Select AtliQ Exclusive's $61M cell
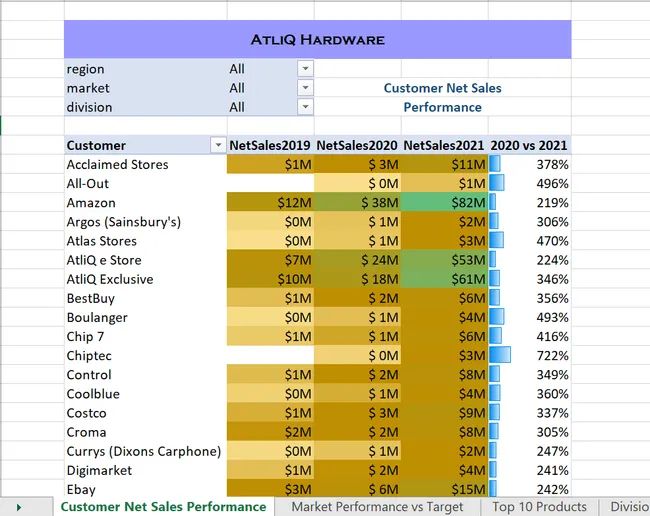This screenshot has height=516, width=650. pyautogui.click(x=444, y=279)
